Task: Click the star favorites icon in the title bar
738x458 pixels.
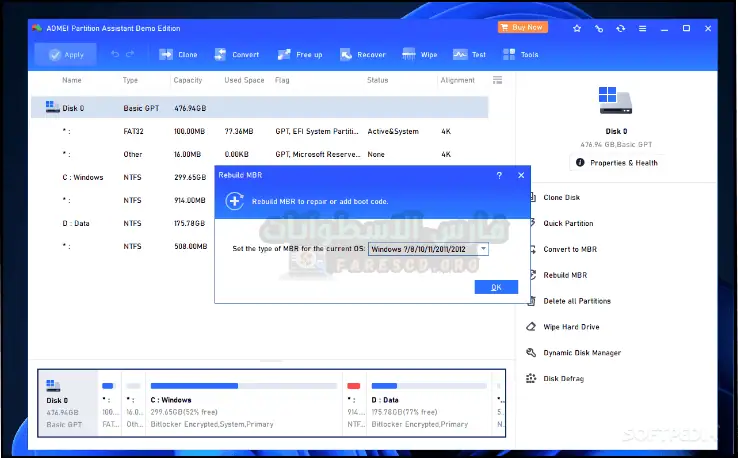Action: point(577,29)
